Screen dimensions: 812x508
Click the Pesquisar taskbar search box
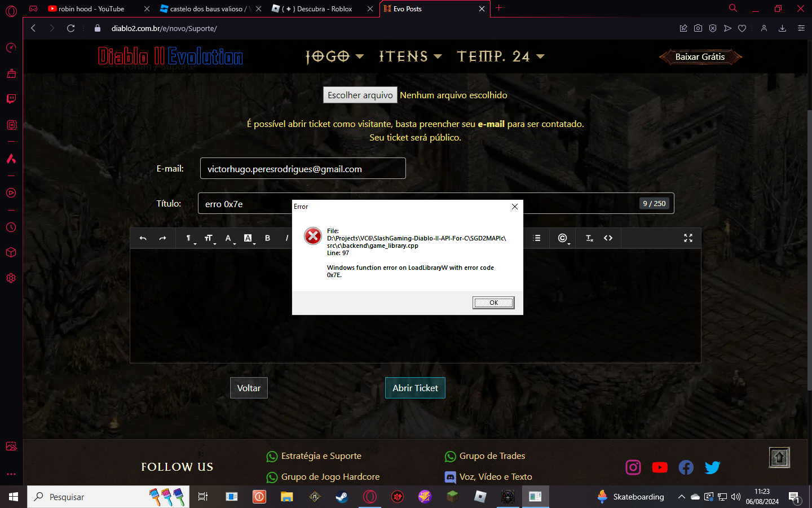tap(108, 497)
